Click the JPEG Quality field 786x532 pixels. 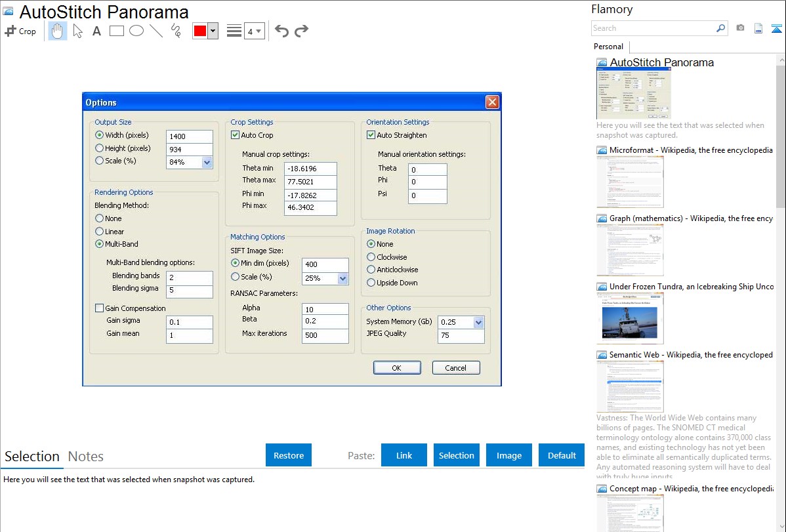461,335
